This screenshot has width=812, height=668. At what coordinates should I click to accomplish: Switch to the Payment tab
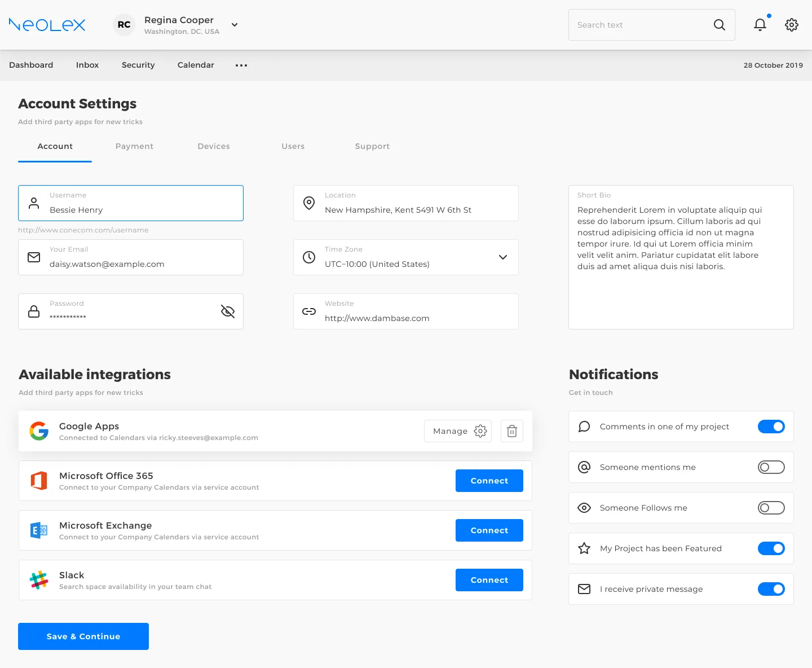(x=134, y=146)
